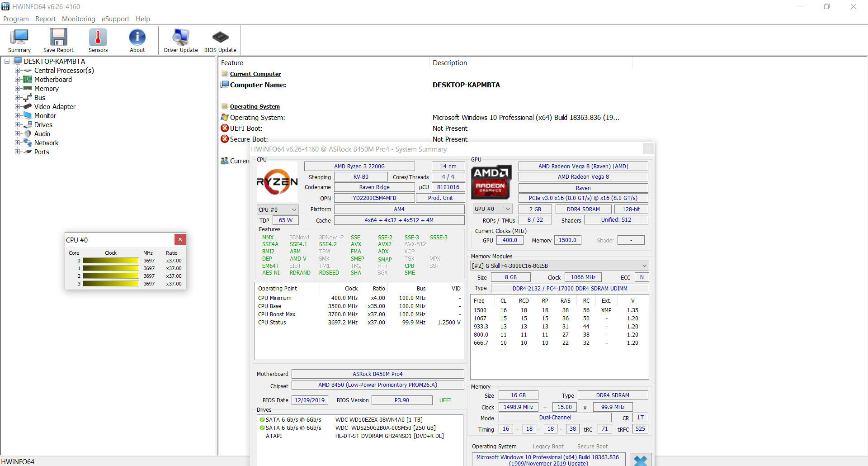Open the Help menu
The width and height of the screenshot is (868, 466).
(143, 19)
